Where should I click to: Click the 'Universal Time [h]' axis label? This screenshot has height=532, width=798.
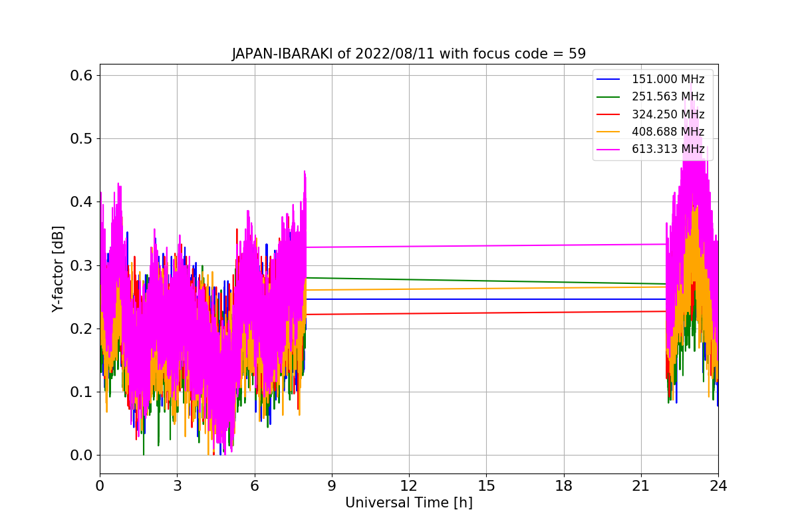(x=409, y=503)
